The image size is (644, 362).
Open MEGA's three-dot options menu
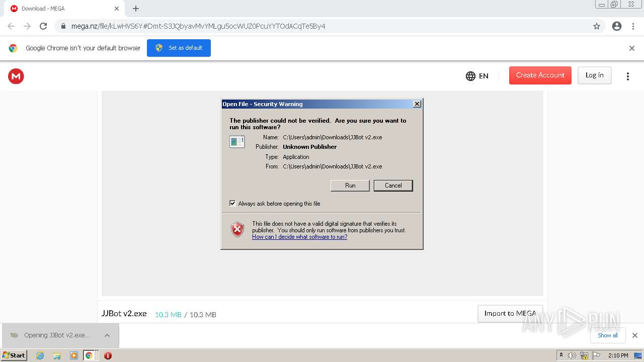(627, 76)
